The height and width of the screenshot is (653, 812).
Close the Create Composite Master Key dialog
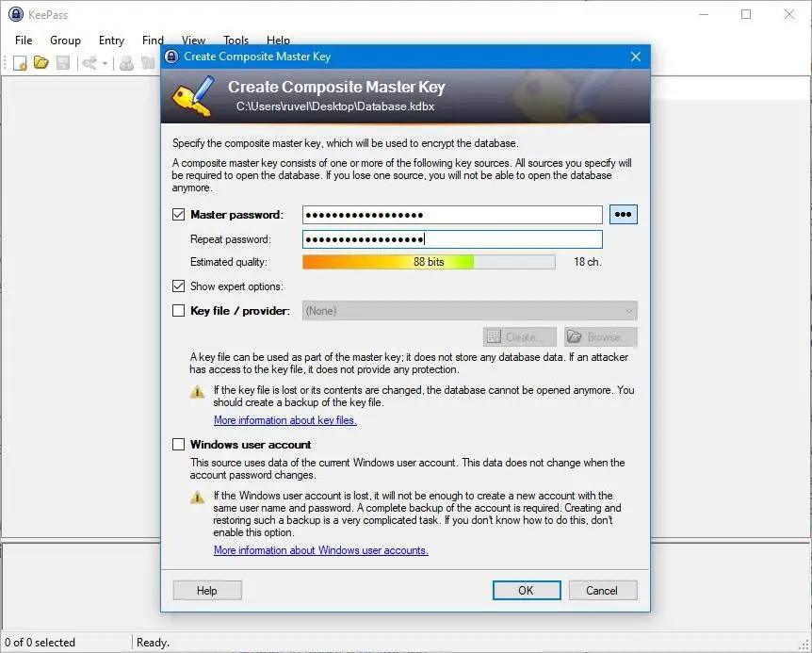(636, 57)
